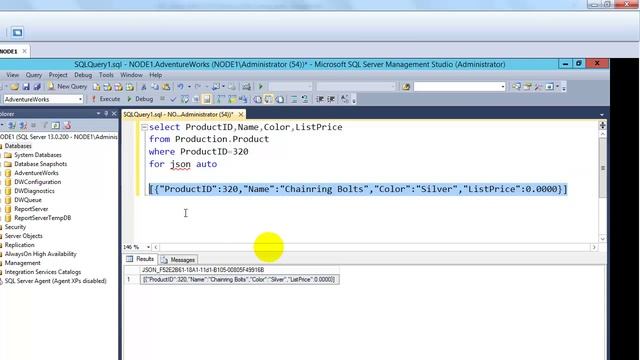
Task: Open the Help menu
Action: coord(156,75)
